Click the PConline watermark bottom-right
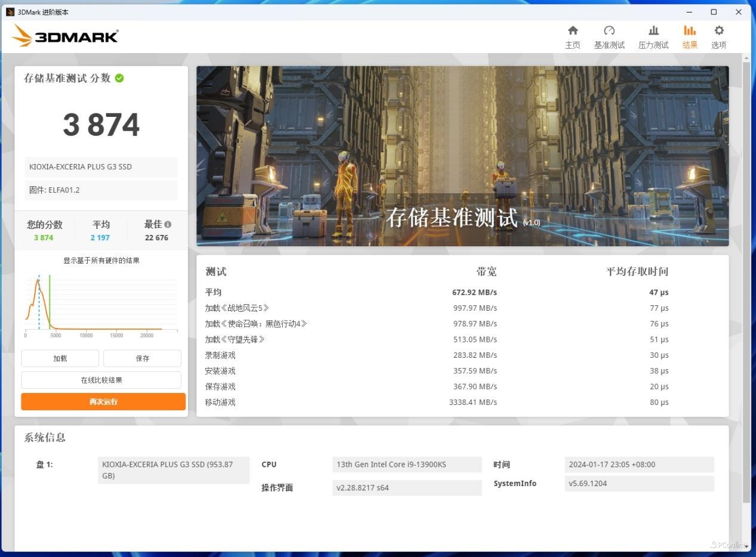This screenshot has height=557, width=756. click(x=729, y=544)
